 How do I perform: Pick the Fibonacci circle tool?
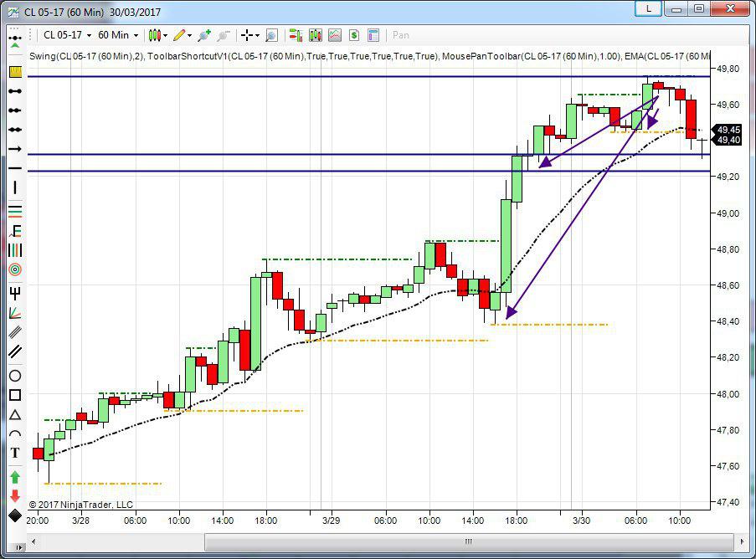pos(14,269)
